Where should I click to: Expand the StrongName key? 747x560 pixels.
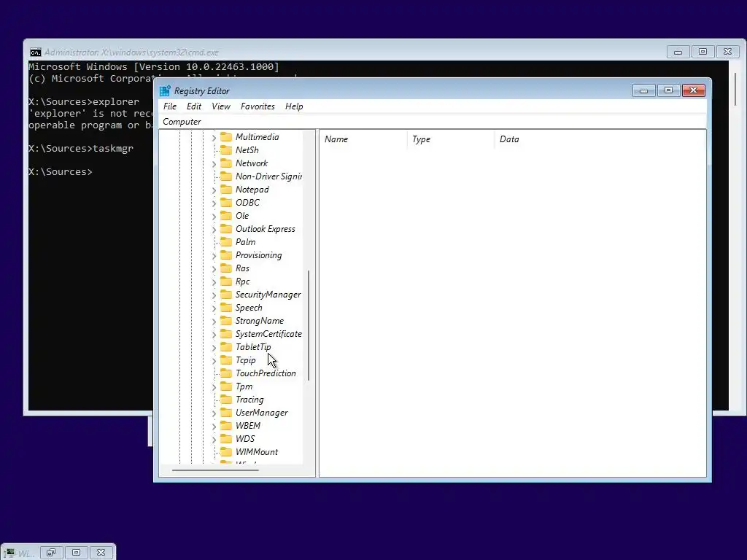(214, 322)
